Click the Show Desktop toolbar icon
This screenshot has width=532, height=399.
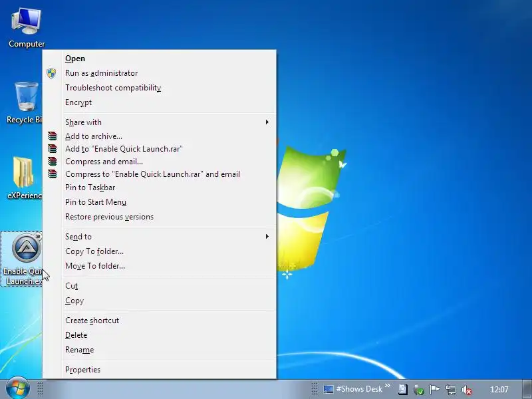[x=328, y=389]
